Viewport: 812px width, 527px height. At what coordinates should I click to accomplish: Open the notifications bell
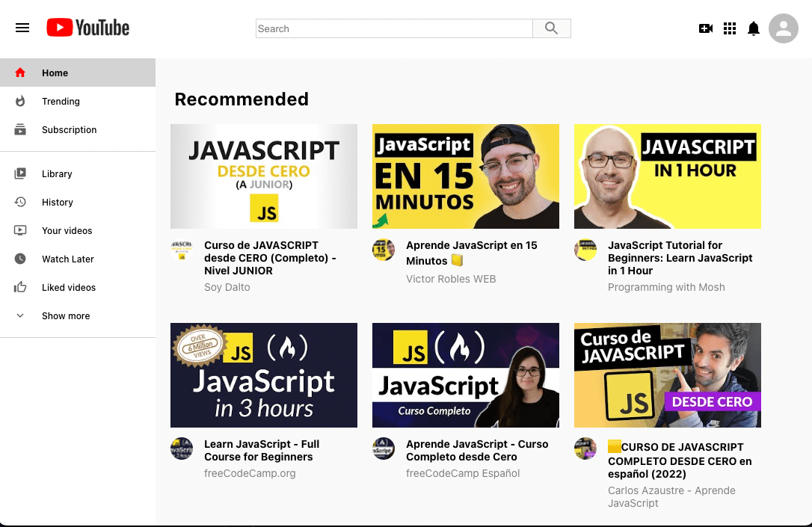click(x=754, y=28)
